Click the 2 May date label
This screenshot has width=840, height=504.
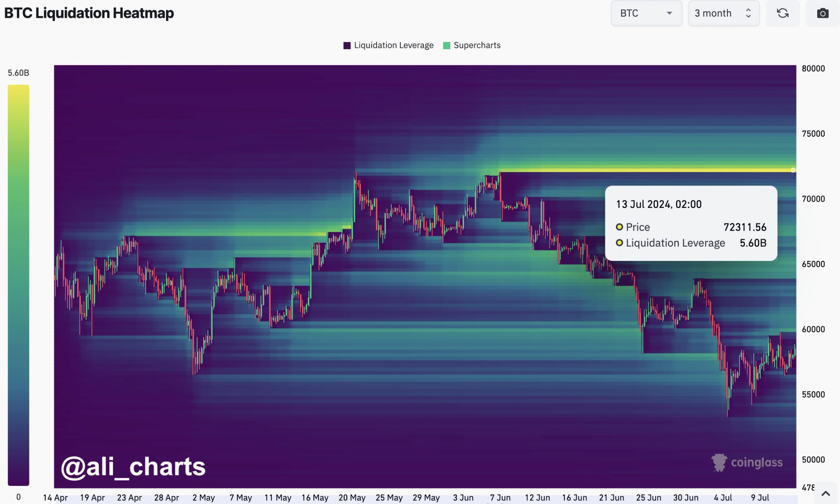(204, 498)
